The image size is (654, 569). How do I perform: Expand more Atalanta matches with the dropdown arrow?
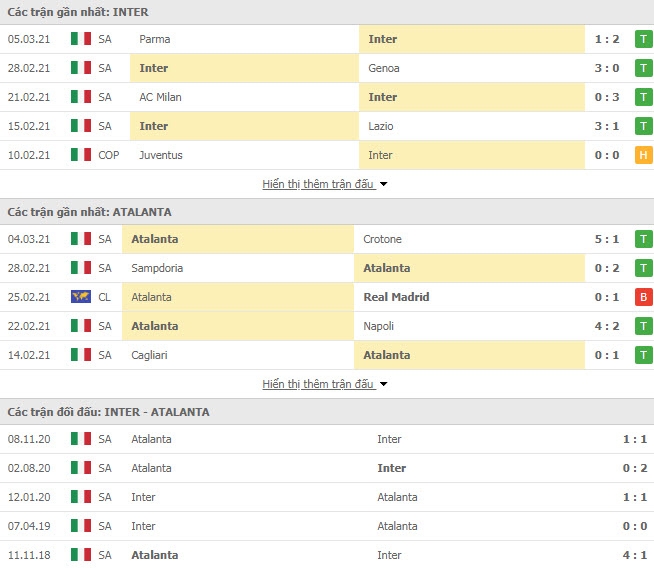pos(384,384)
